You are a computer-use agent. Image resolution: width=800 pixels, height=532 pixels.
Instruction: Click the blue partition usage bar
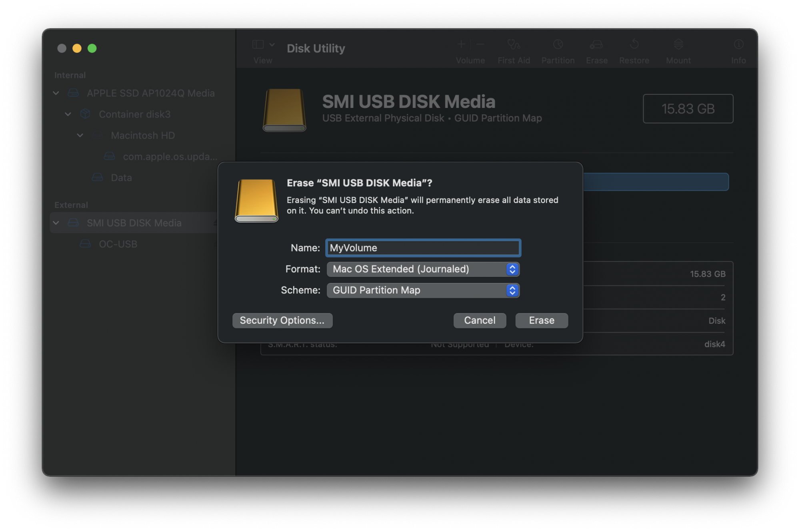coord(656,182)
